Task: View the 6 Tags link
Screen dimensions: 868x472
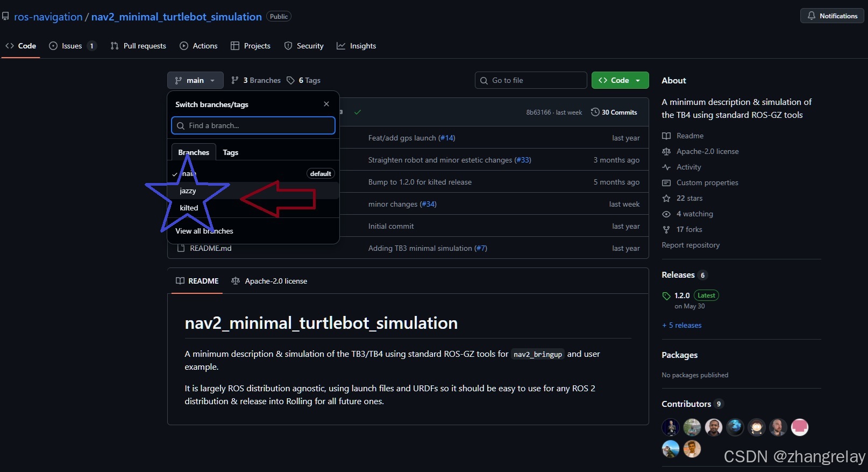Action: click(x=304, y=80)
